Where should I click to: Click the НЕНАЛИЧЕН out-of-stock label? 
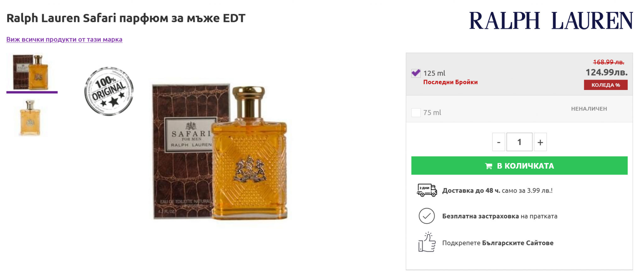pyautogui.click(x=589, y=109)
